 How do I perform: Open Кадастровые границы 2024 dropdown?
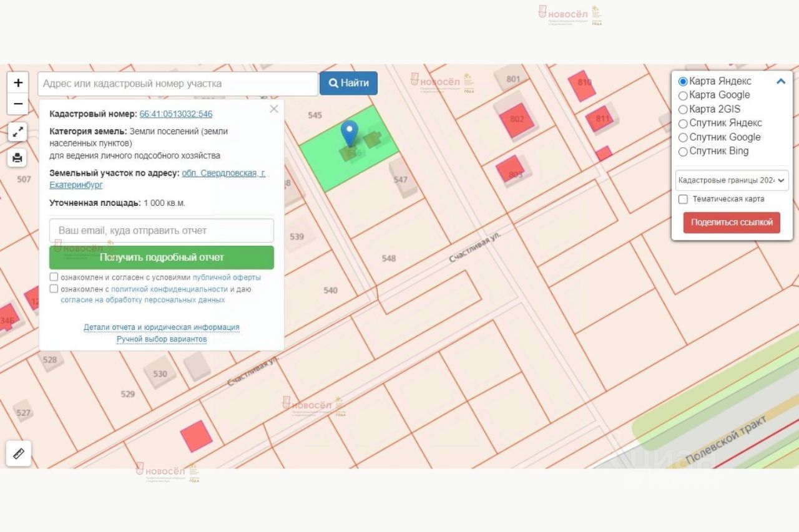(x=732, y=180)
